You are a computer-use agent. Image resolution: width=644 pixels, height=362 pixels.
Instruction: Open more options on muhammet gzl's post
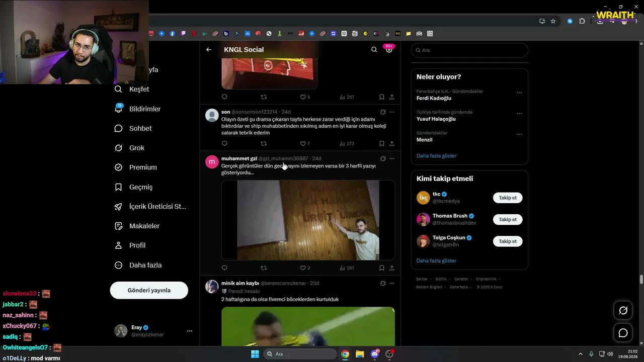point(392,159)
